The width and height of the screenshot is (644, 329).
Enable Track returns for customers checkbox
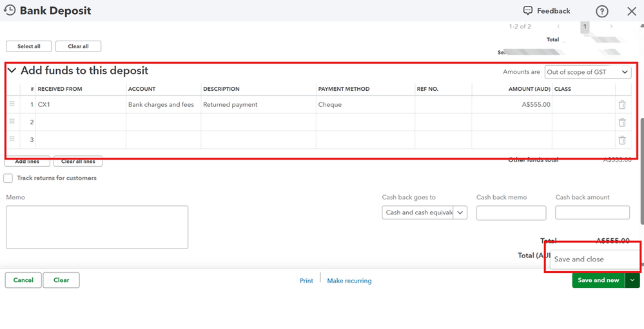point(8,178)
